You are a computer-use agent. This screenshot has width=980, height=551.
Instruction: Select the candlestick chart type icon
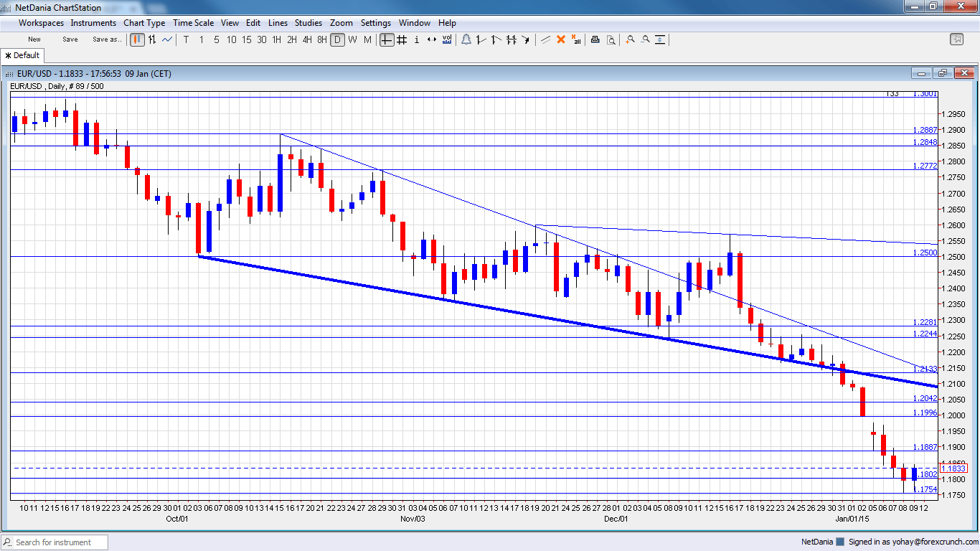(x=137, y=40)
